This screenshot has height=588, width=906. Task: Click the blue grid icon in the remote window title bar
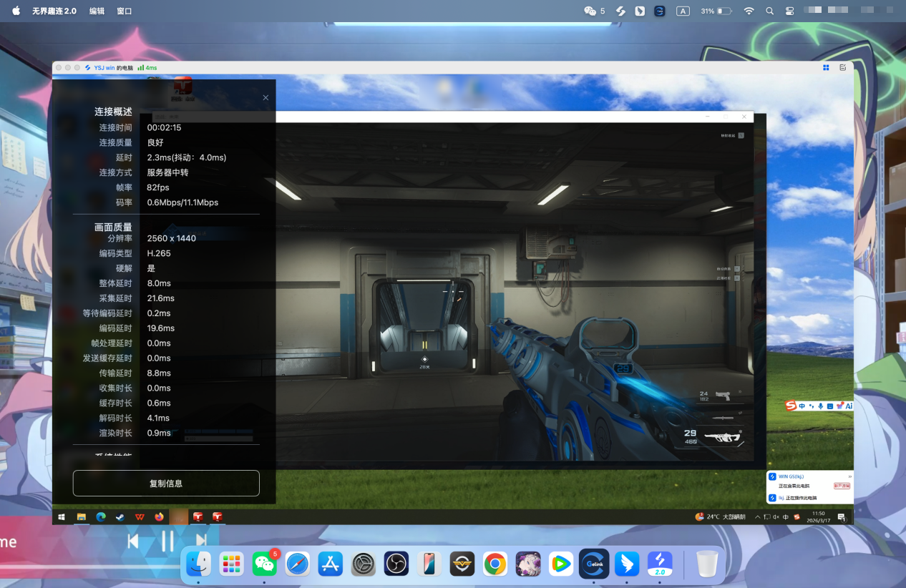826,67
